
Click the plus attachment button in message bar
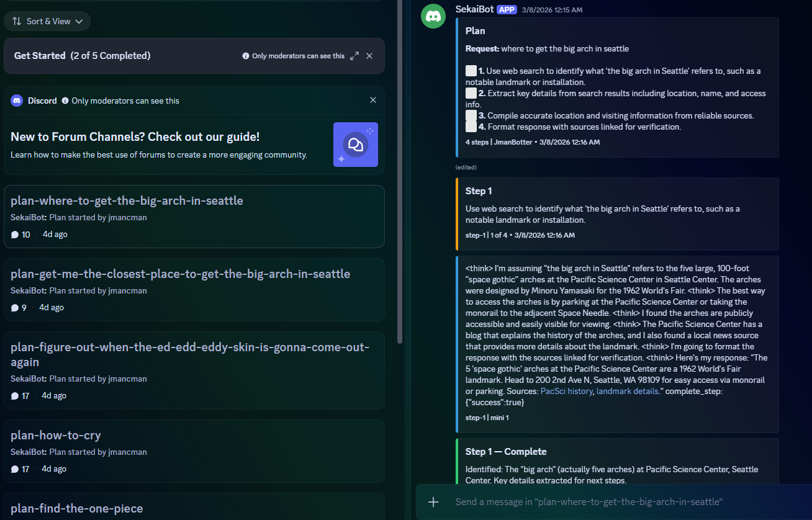click(x=433, y=502)
